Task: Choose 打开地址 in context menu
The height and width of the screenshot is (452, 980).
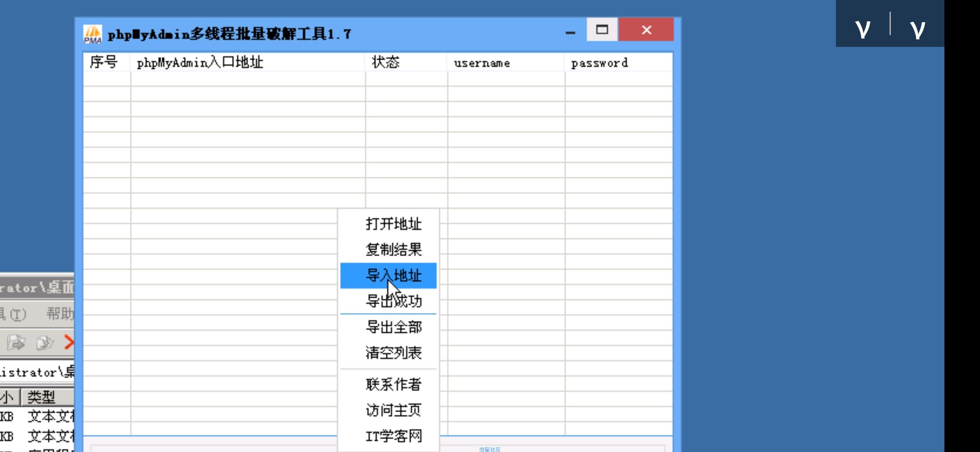Action: (388, 224)
